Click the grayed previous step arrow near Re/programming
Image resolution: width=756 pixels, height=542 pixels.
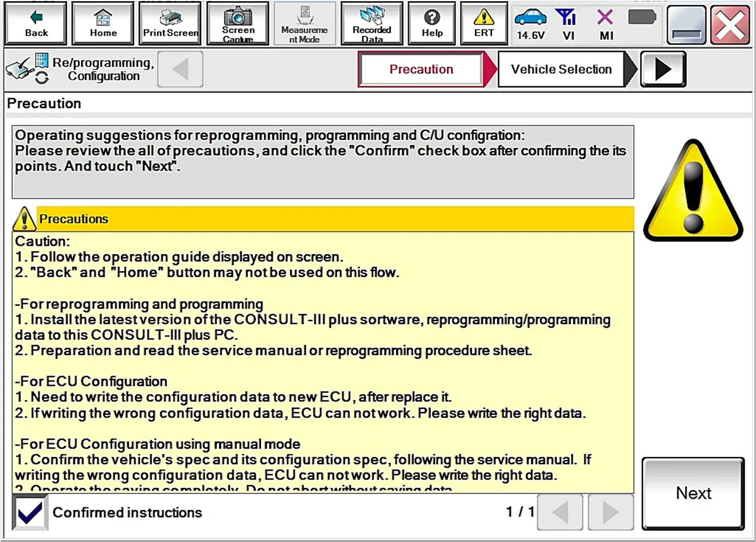(180, 69)
